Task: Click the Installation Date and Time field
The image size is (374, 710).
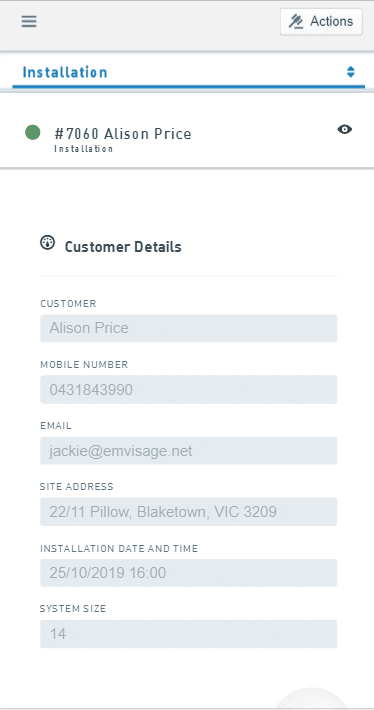Action: pyautogui.click(x=188, y=573)
